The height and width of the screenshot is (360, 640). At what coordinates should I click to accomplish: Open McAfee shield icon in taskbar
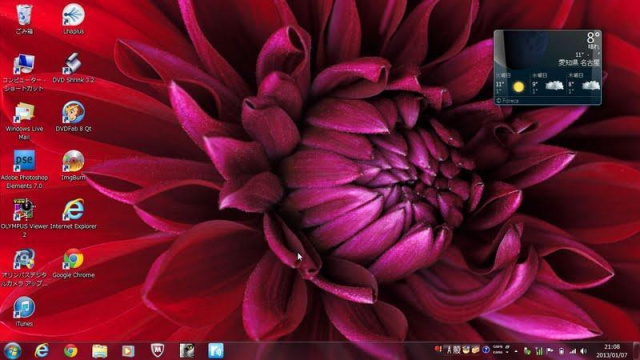(x=158, y=350)
